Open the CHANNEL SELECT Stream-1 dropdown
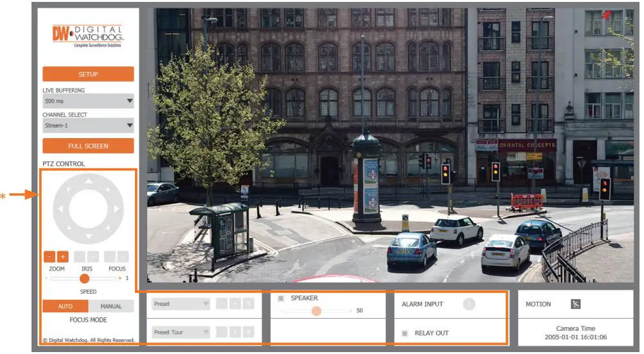This screenshot has width=644, height=354. pyautogui.click(x=88, y=125)
